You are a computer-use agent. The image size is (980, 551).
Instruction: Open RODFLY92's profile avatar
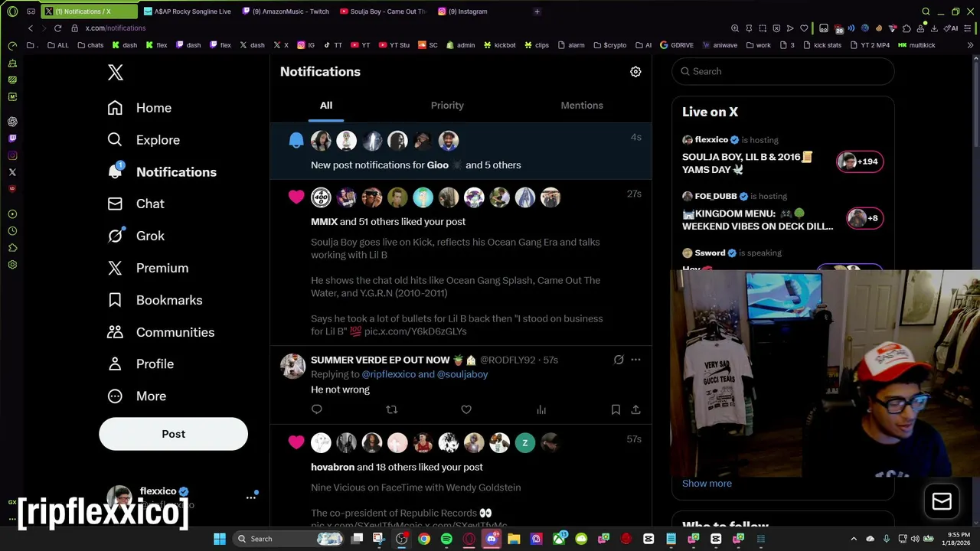point(292,366)
